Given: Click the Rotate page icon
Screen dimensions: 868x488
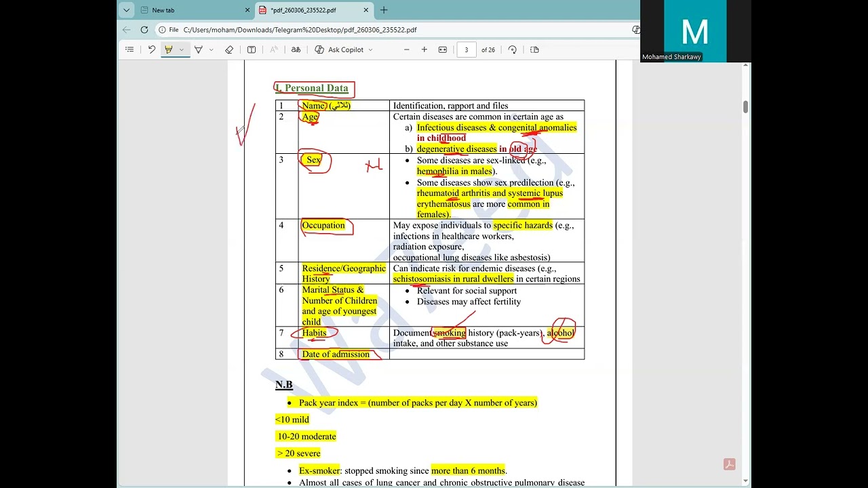Looking at the screenshot, I should [x=513, y=49].
